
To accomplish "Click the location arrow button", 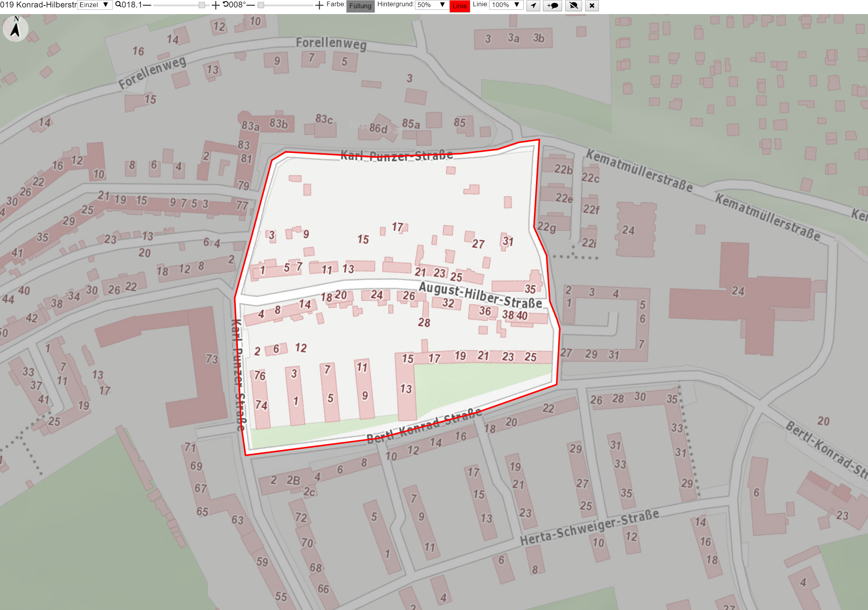I will (x=533, y=5).
